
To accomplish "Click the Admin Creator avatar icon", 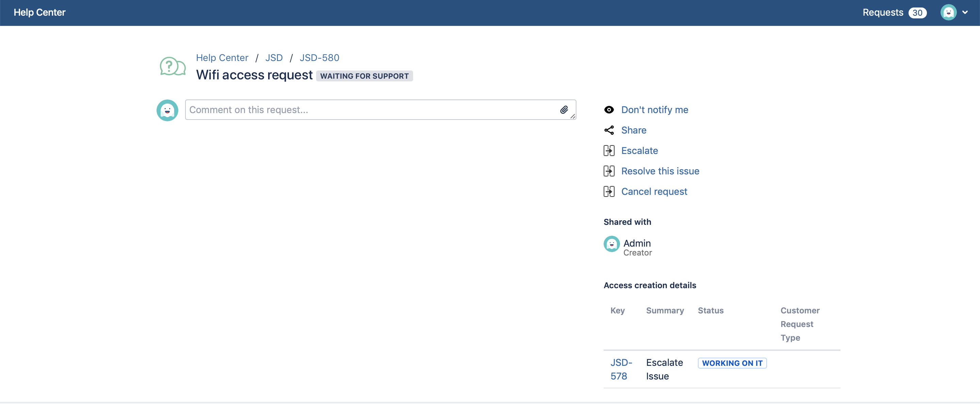I will (x=611, y=246).
